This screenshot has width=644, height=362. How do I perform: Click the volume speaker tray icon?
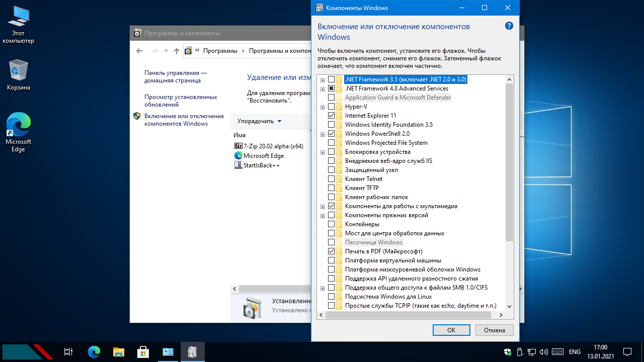click(x=544, y=352)
